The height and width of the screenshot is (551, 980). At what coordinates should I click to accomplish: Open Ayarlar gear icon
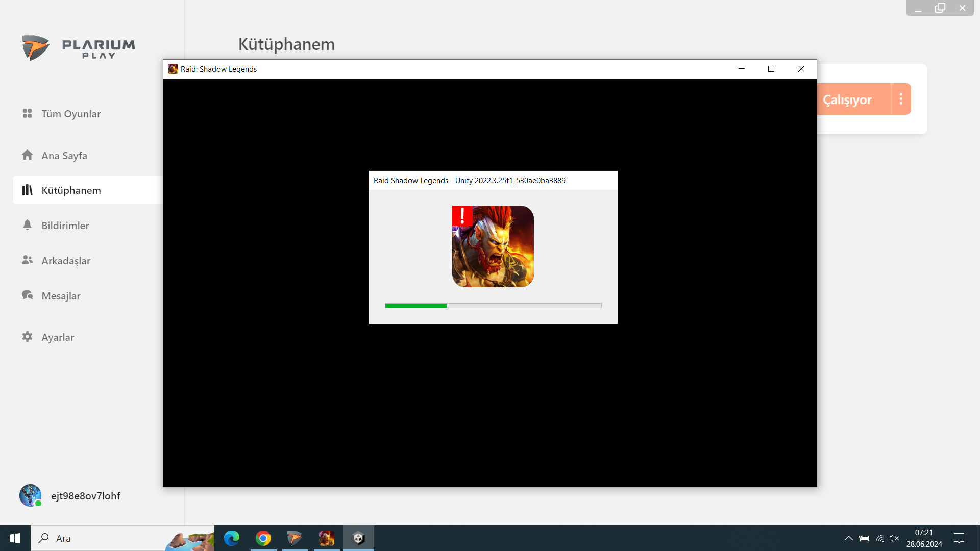tap(28, 337)
